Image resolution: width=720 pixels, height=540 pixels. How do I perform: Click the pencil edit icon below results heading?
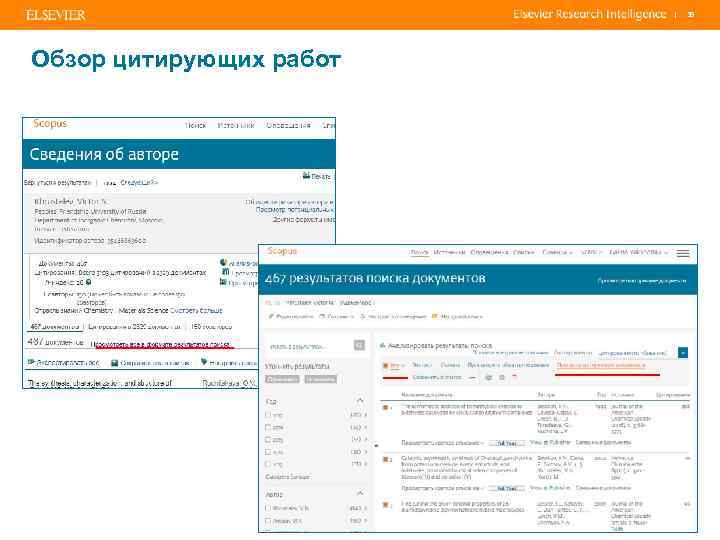271,316
